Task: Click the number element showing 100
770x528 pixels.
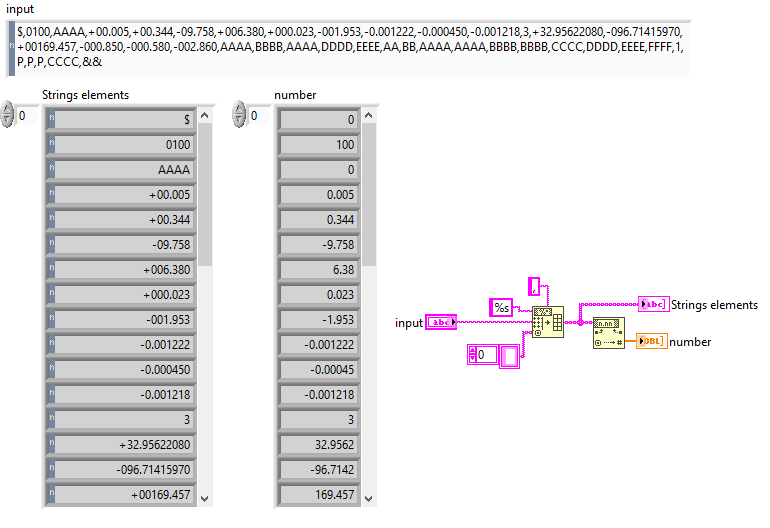Action: tap(319, 144)
